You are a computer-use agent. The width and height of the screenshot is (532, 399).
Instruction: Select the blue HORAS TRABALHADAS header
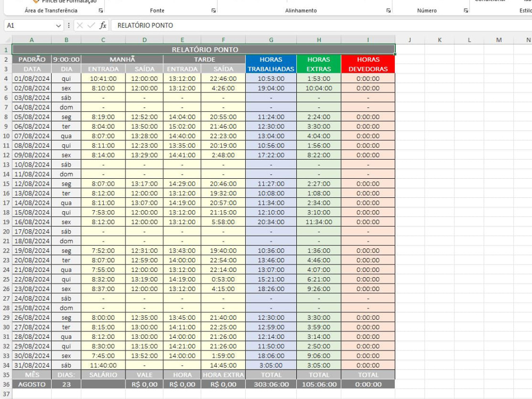pos(271,64)
